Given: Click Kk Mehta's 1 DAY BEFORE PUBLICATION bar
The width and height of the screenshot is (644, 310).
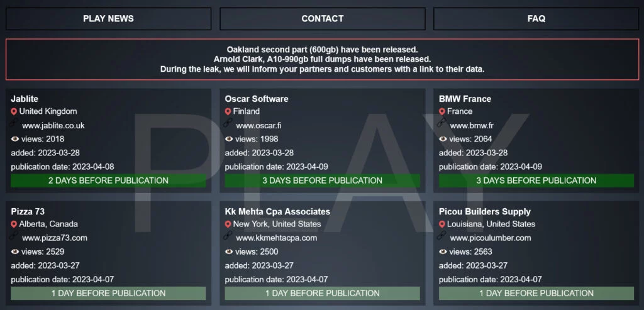Looking at the screenshot, I should pyautogui.click(x=322, y=293).
